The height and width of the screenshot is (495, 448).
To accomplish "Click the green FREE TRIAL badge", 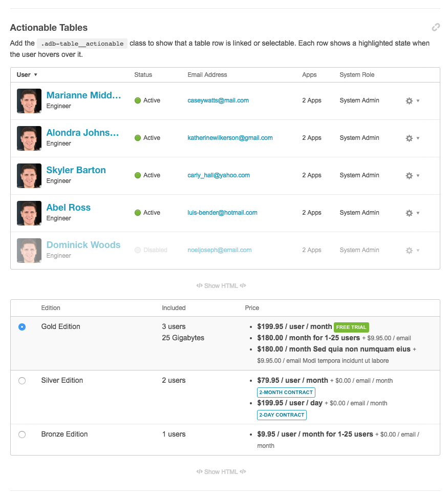I will pos(351,327).
